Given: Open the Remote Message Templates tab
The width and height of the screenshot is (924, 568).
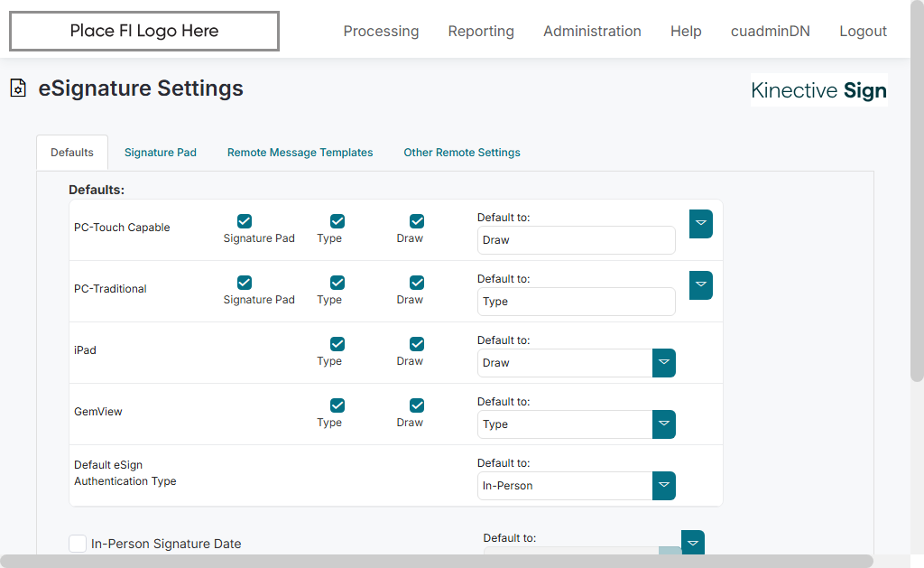Looking at the screenshot, I should click(300, 153).
